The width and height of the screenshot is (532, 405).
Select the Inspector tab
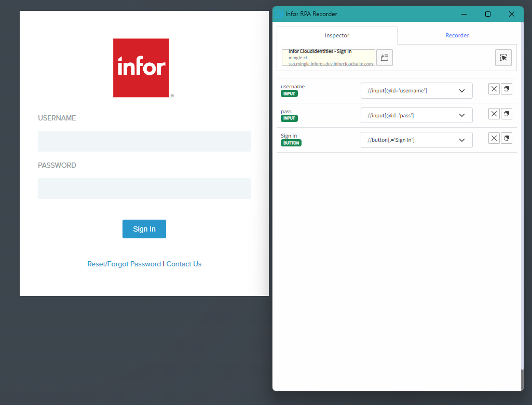point(337,35)
